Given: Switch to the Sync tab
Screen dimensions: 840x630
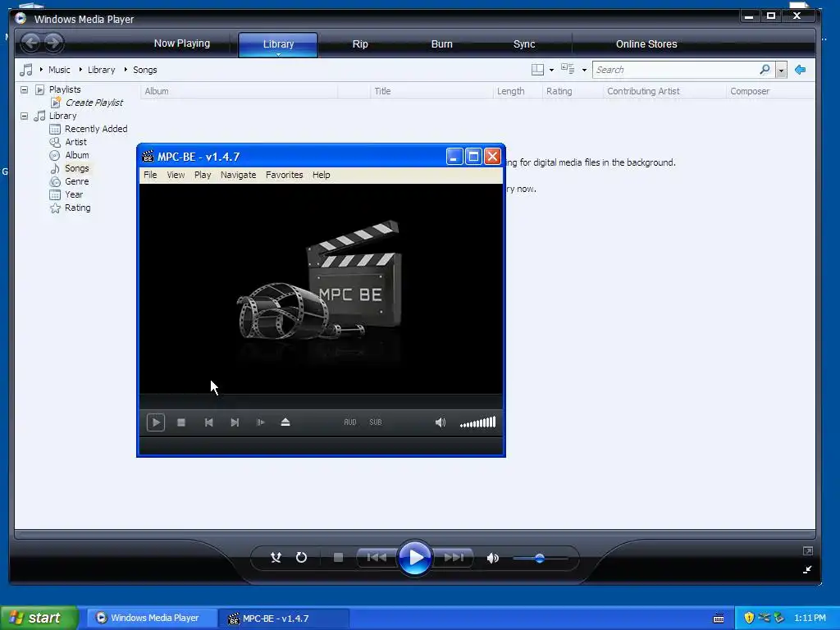Looking at the screenshot, I should click(524, 44).
